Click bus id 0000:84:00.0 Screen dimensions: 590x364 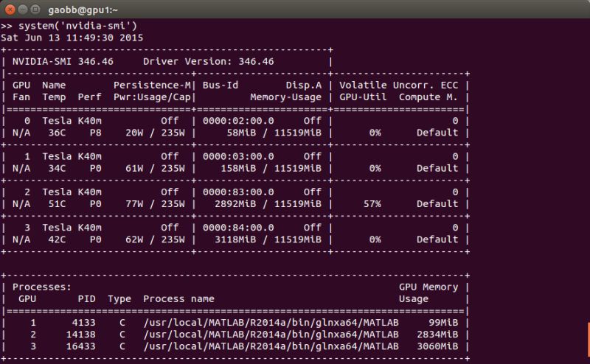coord(238,228)
